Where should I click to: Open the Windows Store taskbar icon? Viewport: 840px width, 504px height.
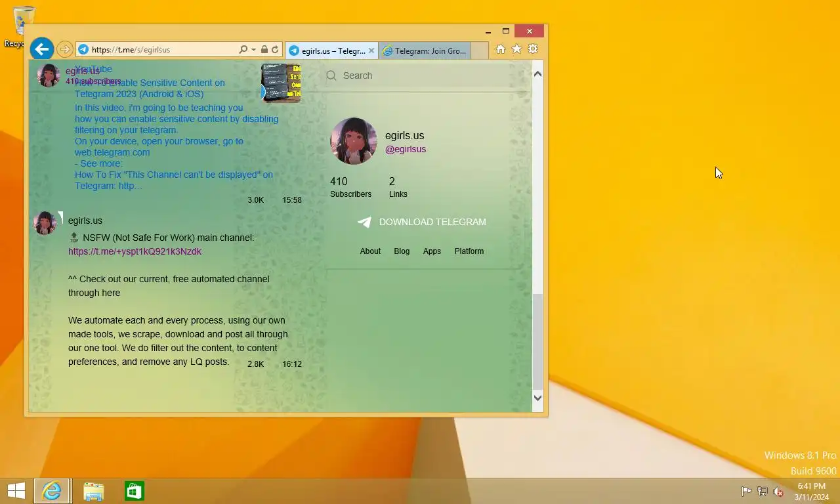(x=134, y=491)
